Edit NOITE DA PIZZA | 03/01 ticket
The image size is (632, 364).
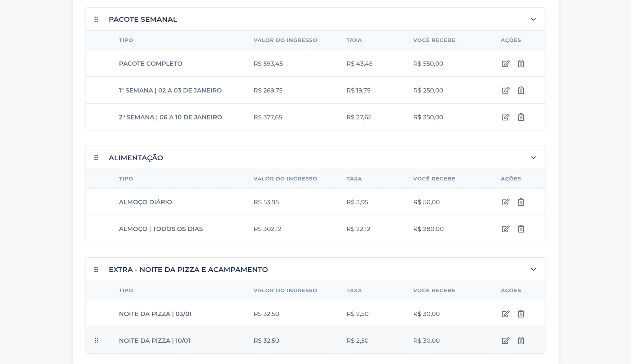(x=506, y=314)
